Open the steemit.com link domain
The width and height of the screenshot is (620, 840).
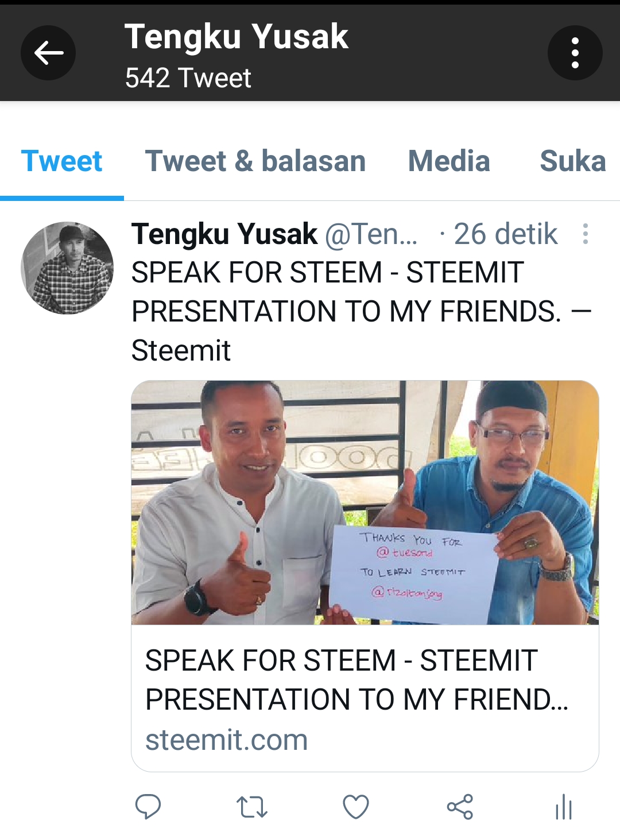(227, 740)
